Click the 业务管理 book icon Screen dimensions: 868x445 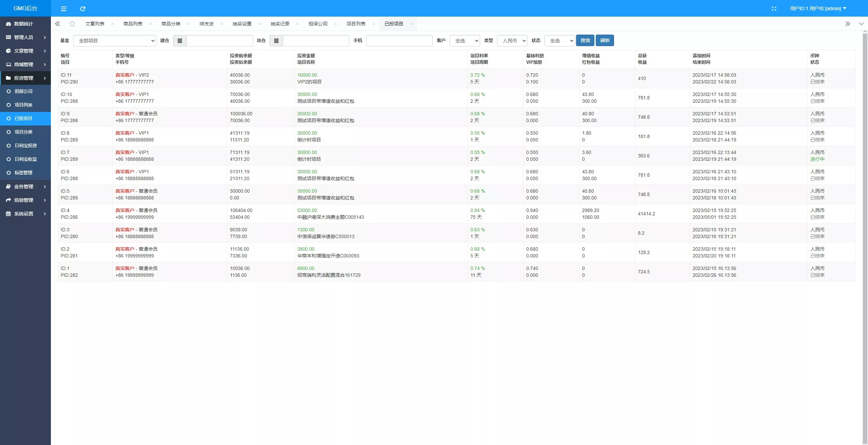pos(8,187)
